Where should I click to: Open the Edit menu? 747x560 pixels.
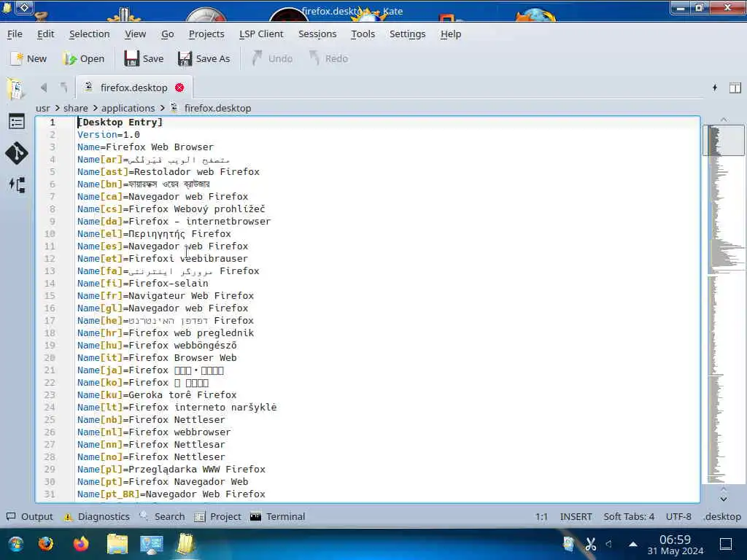(46, 34)
